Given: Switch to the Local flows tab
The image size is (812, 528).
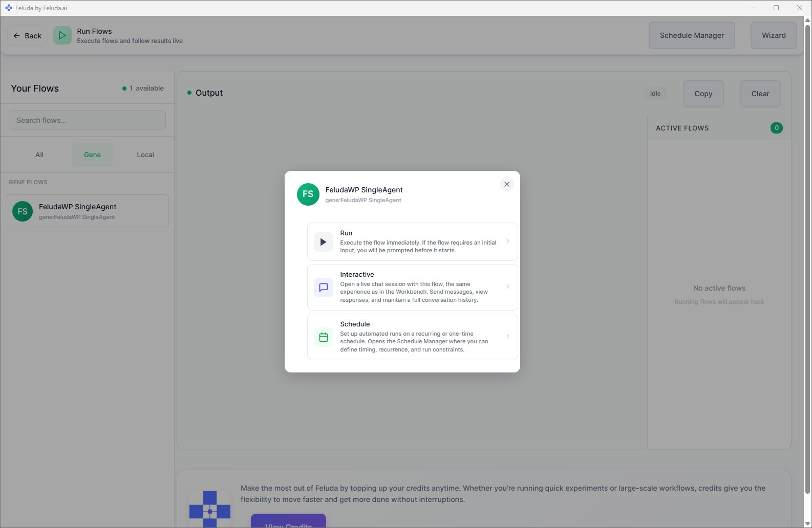Looking at the screenshot, I should coord(145,155).
